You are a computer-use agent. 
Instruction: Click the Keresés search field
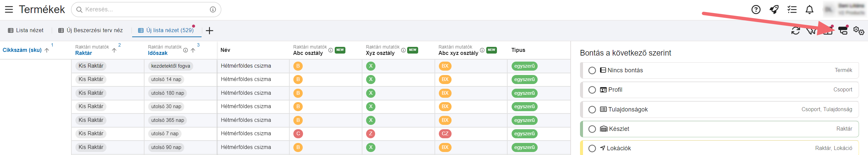[146, 9]
